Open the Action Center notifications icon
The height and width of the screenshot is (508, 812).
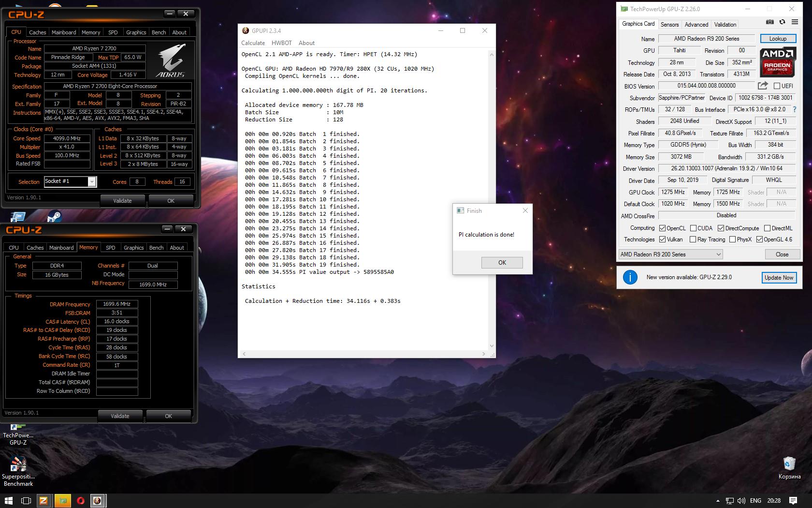[793, 501]
